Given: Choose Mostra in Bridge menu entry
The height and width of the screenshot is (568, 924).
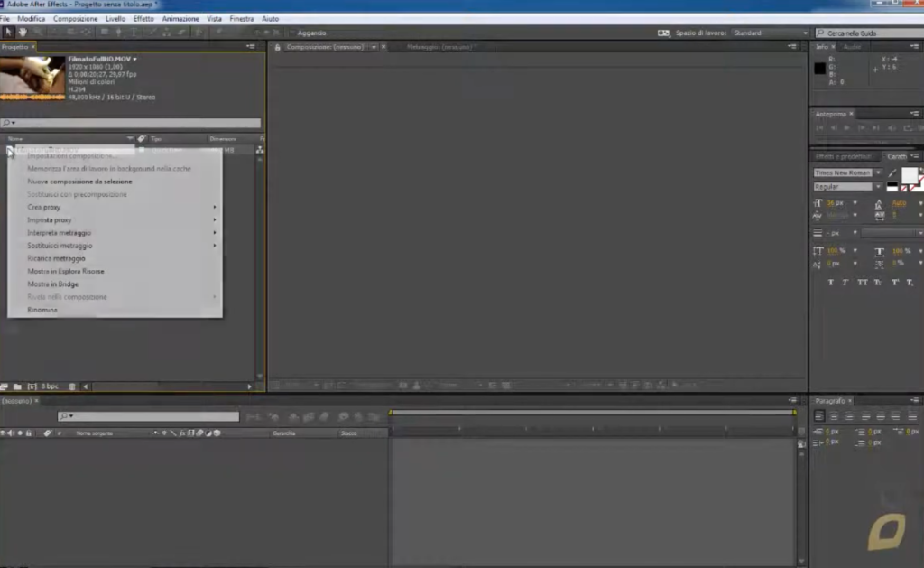Looking at the screenshot, I should pyautogui.click(x=52, y=284).
